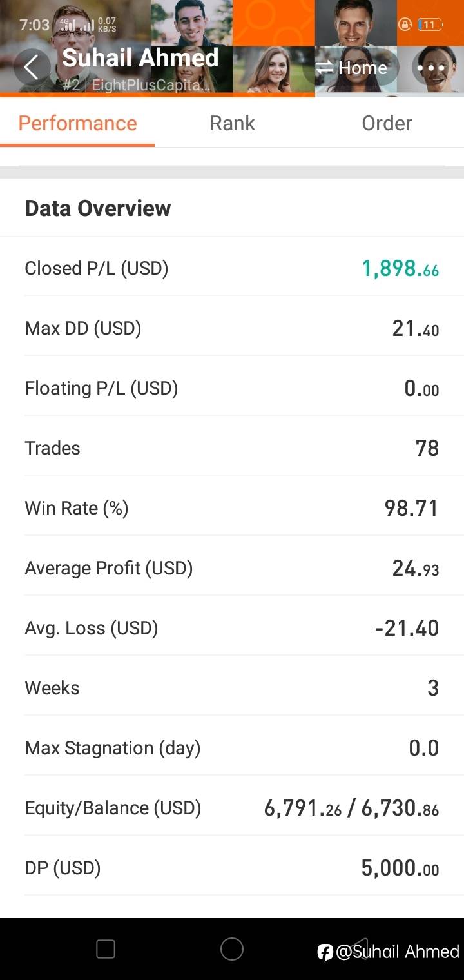Image resolution: width=464 pixels, height=980 pixels.
Task: Open the Rank tab
Action: (232, 123)
